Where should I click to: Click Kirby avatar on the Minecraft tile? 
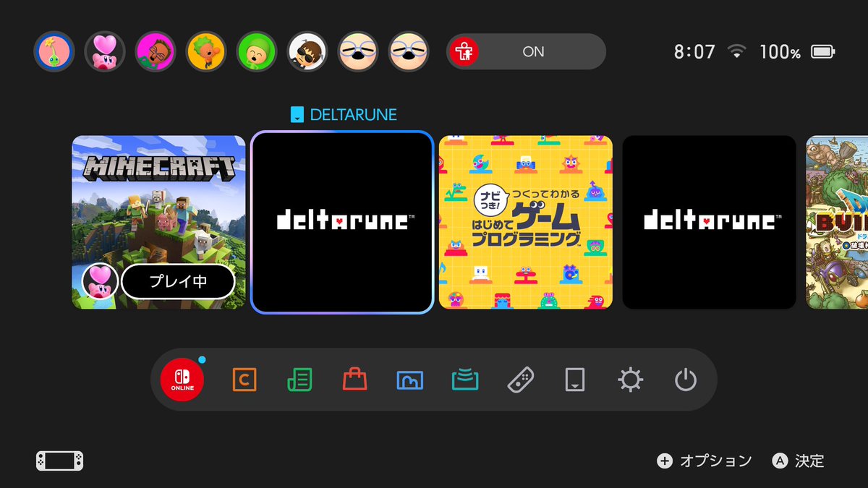click(x=100, y=282)
